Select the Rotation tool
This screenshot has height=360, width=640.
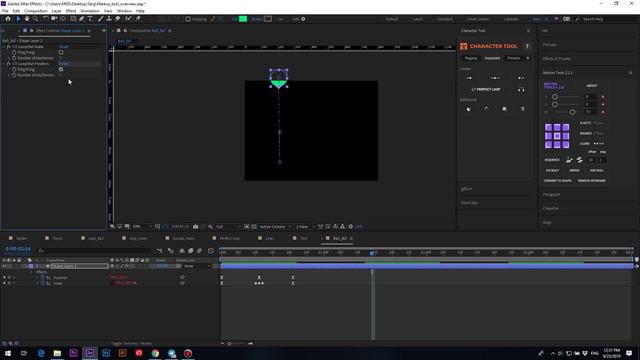coord(46,19)
